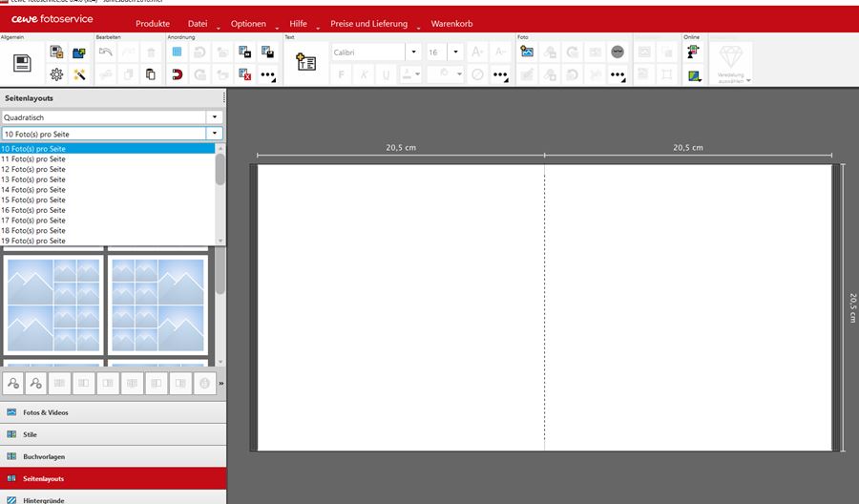This screenshot has width=859, height=504.
Task: Toggle the red magnet snap tool
Action: click(x=177, y=74)
